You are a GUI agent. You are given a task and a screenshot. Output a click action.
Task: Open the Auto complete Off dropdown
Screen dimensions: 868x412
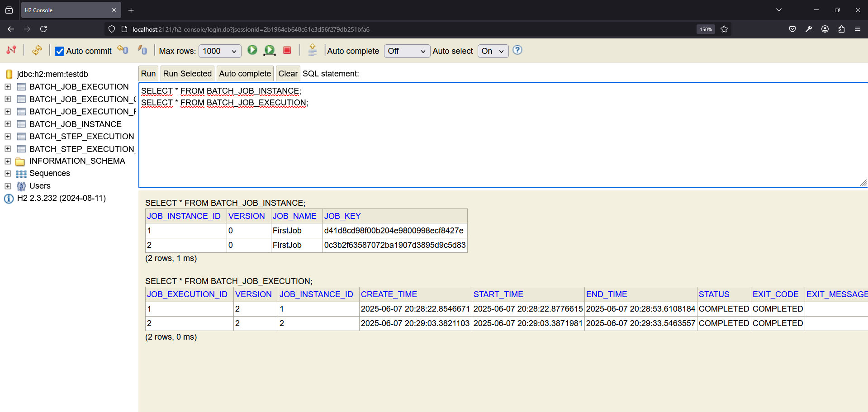[407, 51]
